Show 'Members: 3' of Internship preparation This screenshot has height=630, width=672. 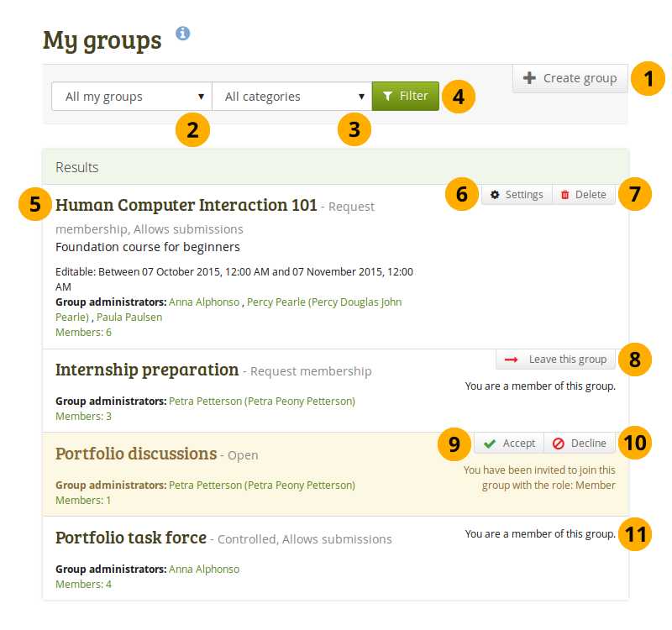click(x=83, y=416)
